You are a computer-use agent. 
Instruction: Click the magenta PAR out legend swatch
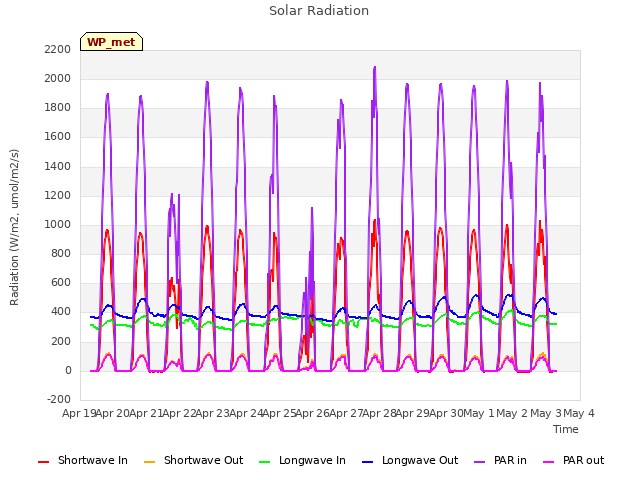[549, 462]
